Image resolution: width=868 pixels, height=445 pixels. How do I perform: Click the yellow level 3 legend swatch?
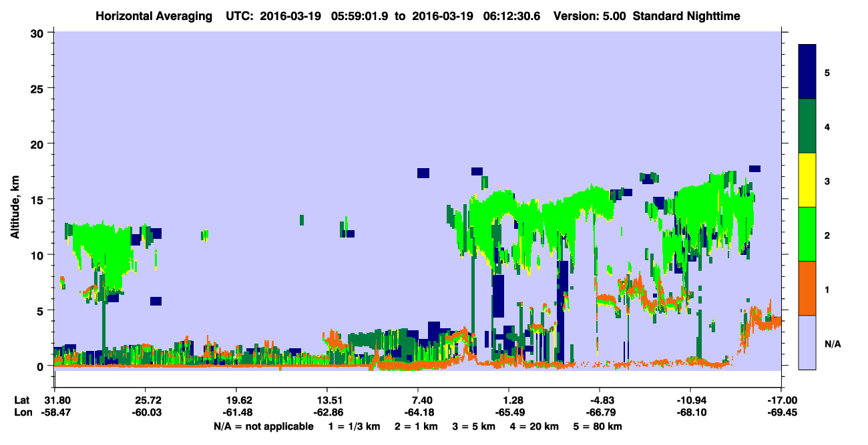(x=807, y=180)
